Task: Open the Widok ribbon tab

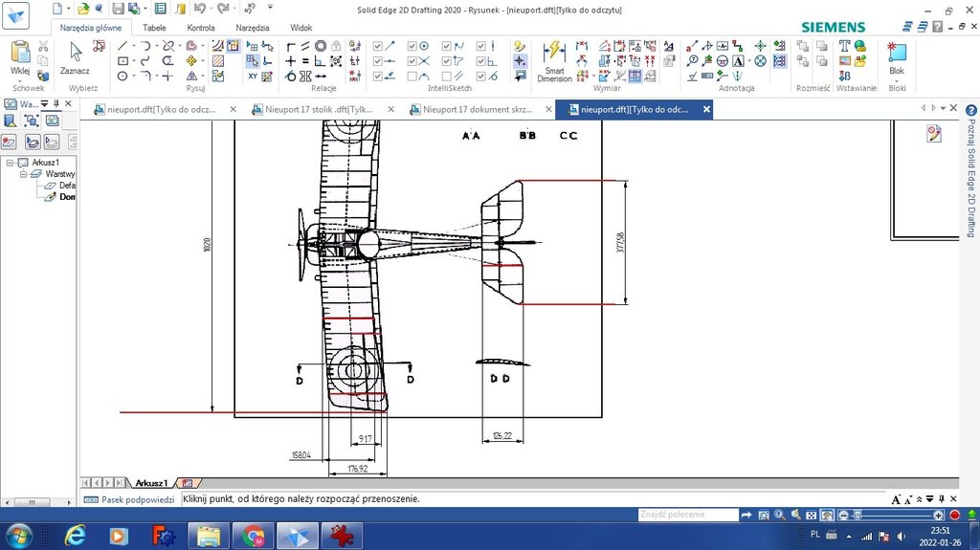Action: point(301,28)
